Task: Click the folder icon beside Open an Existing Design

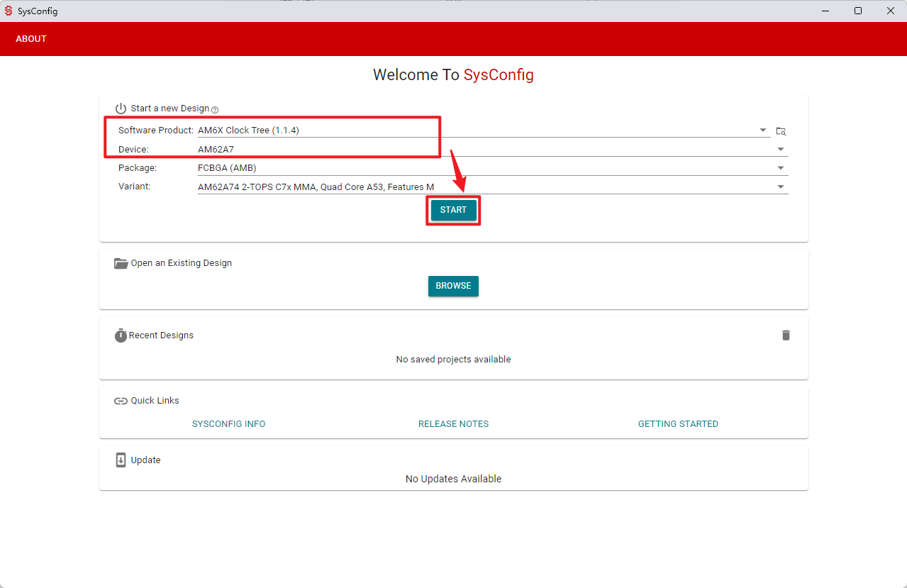Action: 121,263
